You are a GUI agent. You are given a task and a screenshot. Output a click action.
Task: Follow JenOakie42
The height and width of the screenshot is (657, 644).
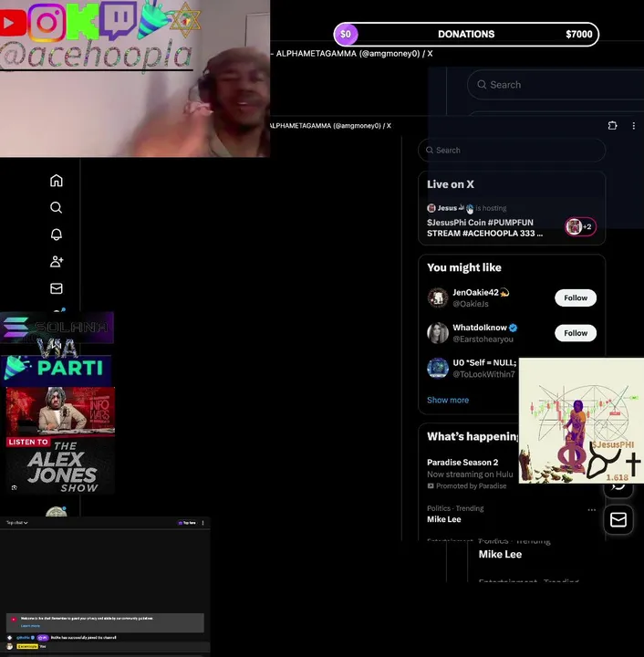tap(576, 297)
